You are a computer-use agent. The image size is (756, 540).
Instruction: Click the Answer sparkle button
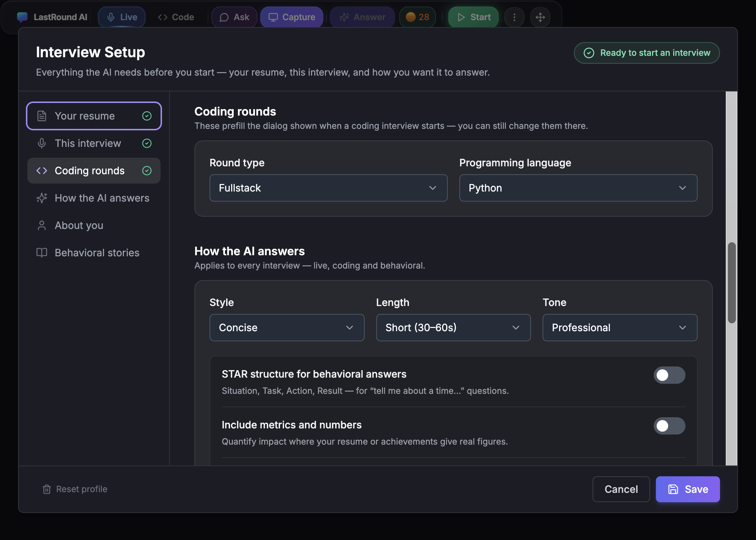362,17
